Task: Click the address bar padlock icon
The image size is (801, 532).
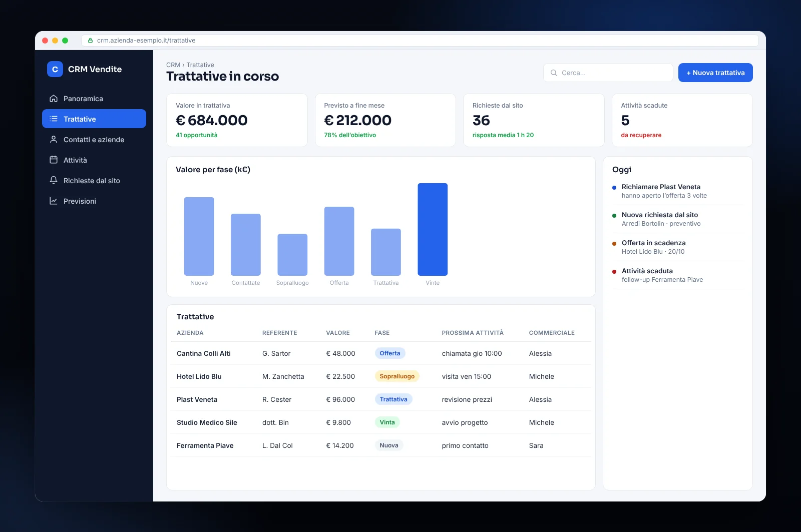Action: pos(91,41)
